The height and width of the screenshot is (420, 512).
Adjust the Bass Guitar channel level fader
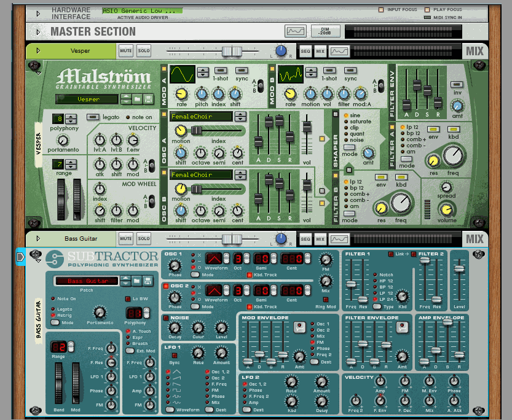click(232, 239)
